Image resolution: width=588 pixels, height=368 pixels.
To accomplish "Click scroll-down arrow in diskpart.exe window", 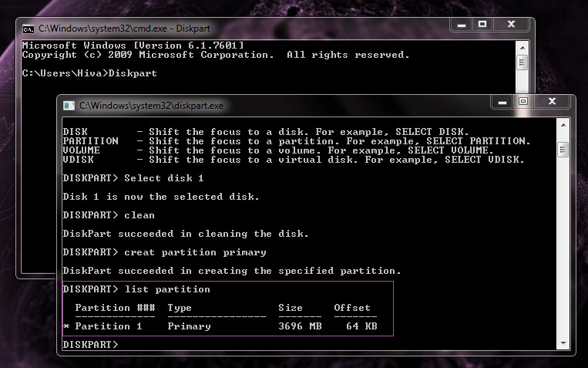I will (x=563, y=342).
